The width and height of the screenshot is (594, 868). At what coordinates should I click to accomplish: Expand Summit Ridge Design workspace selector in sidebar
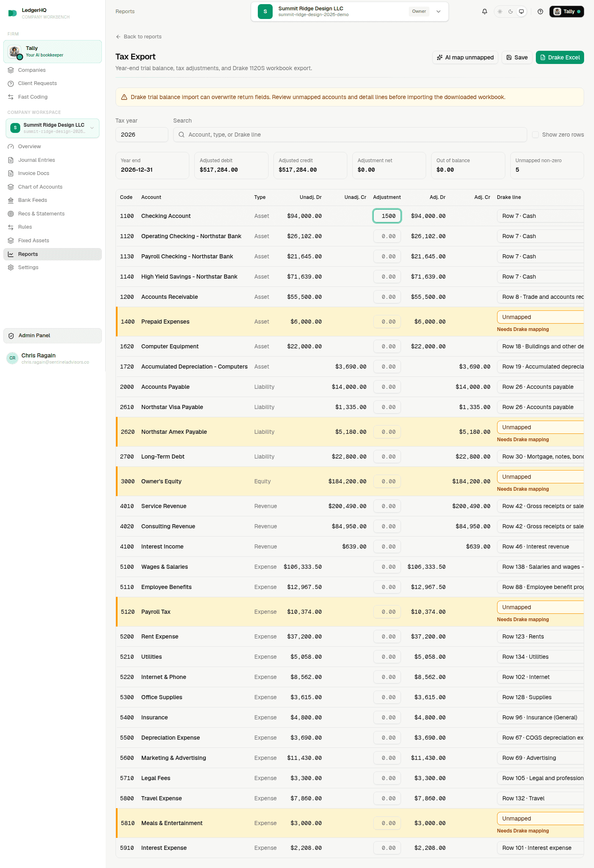52,128
